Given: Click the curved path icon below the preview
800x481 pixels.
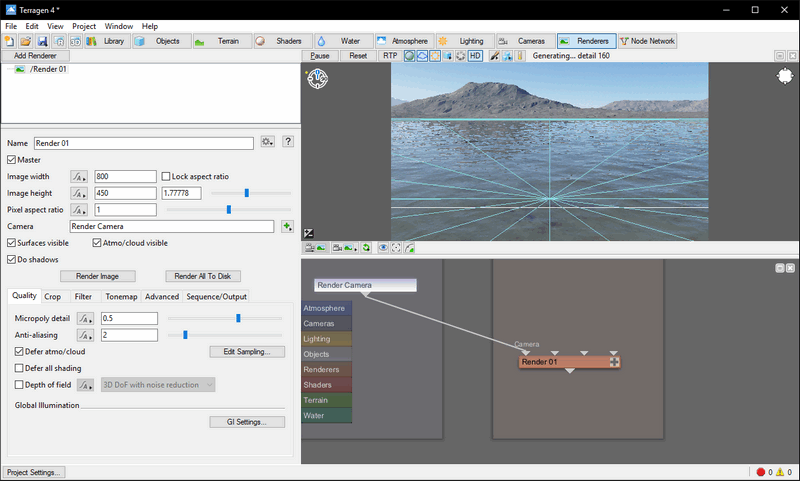Looking at the screenshot, I should pyautogui.click(x=409, y=248).
